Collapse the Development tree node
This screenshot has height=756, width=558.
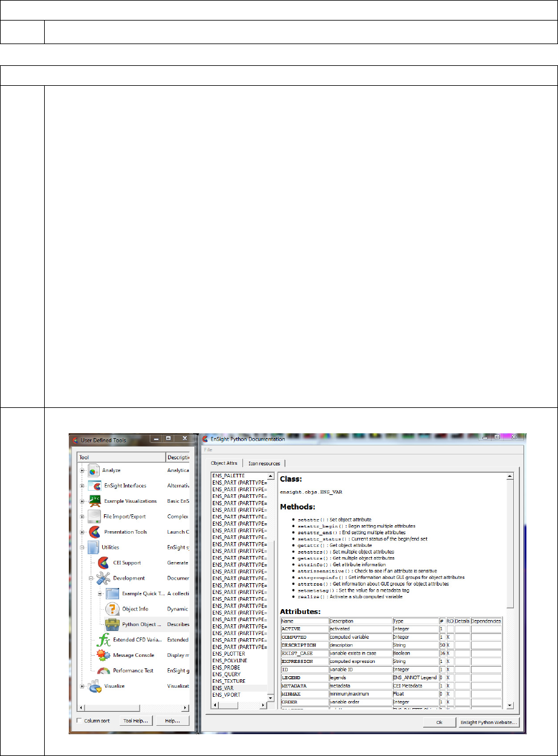pyautogui.click(x=91, y=578)
